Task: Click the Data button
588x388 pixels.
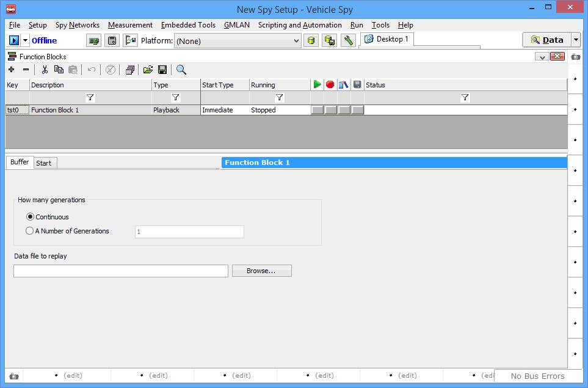Action: click(x=546, y=40)
